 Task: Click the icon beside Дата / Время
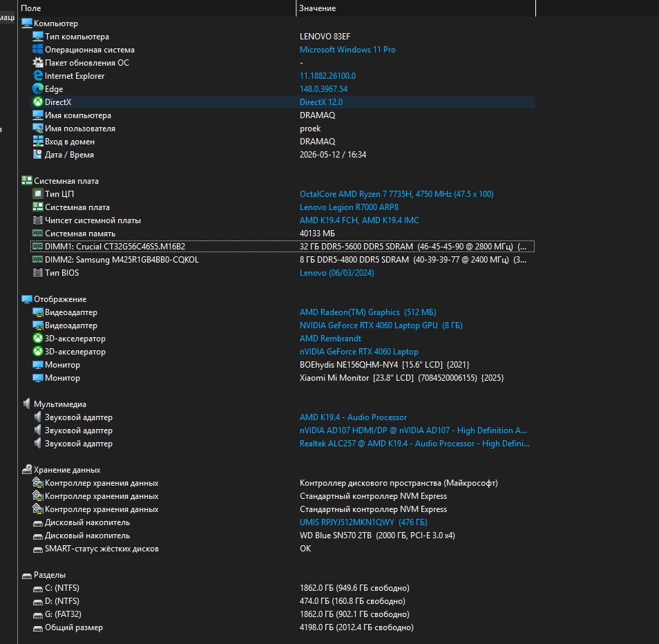point(38,154)
